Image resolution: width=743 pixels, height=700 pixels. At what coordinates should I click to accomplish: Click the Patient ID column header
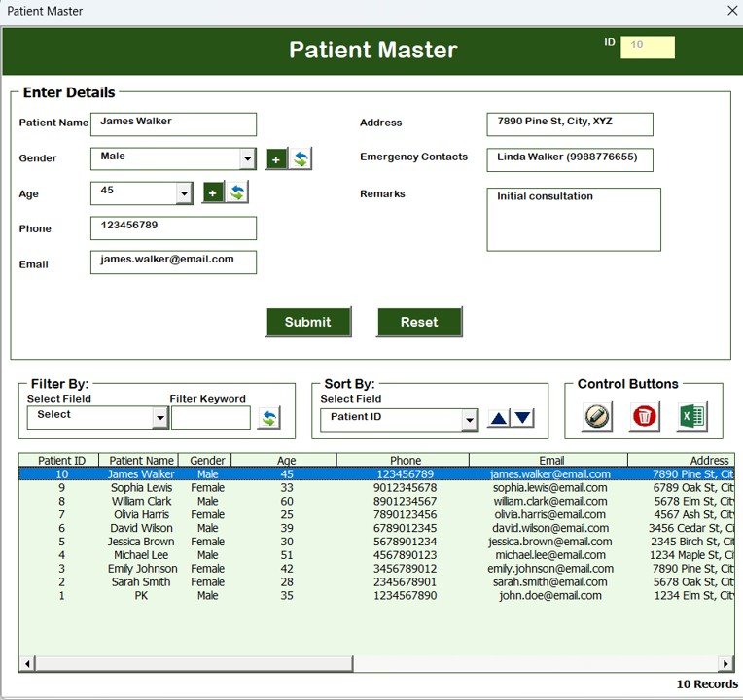click(58, 461)
